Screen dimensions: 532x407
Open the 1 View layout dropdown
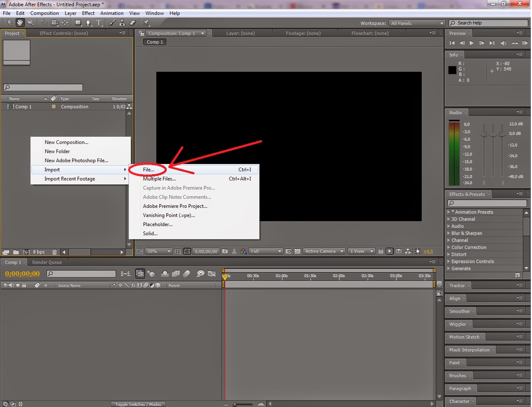coord(361,251)
